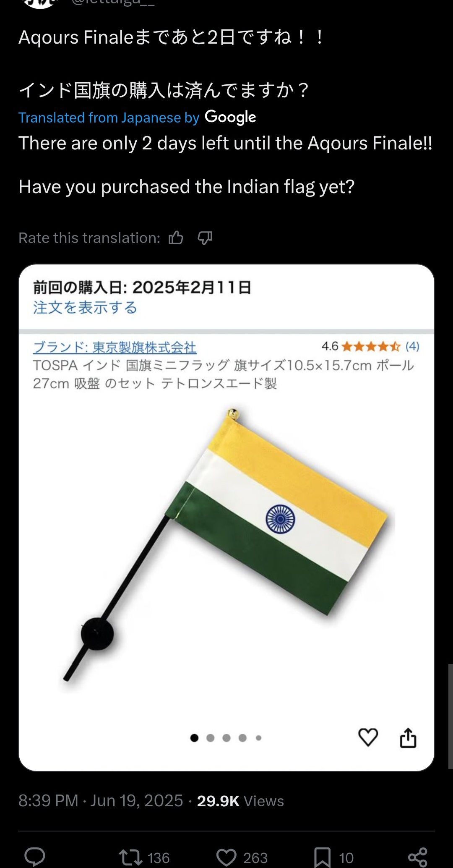Tap the 29.9K Views count

(240, 801)
